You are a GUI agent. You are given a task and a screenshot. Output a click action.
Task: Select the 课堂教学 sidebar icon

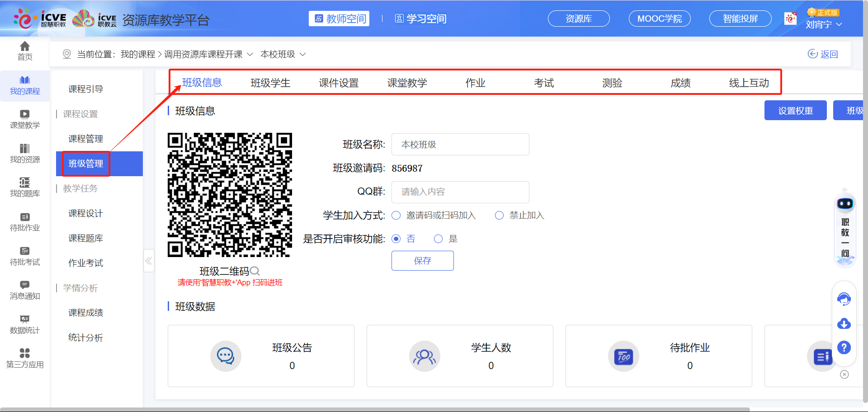point(24,119)
